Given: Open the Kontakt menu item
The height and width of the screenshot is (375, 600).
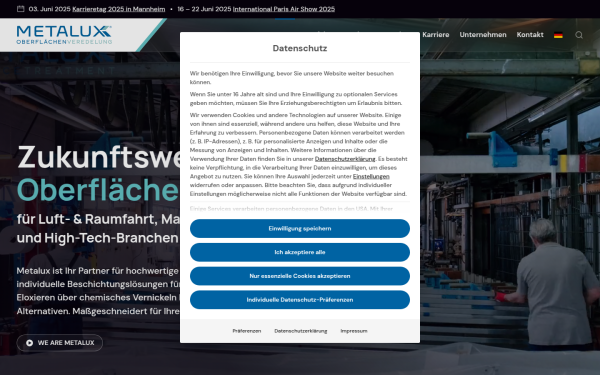Looking at the screenshot, I should pos(530,35).
